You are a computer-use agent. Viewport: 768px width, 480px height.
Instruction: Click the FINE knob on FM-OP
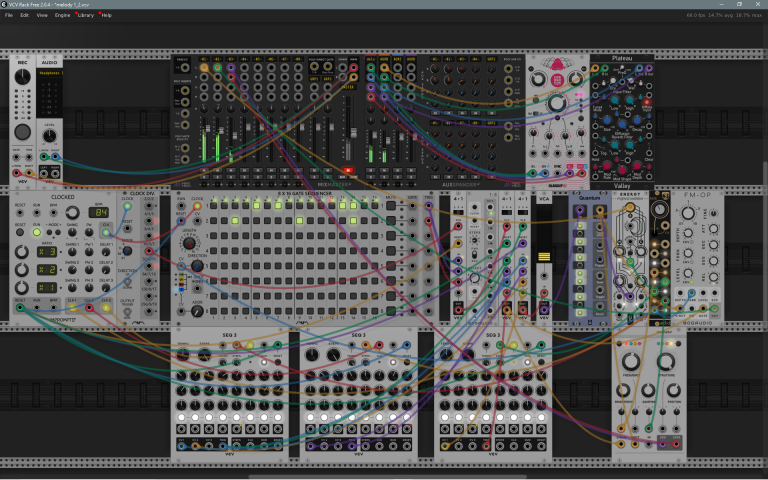(x=714, y=214)
